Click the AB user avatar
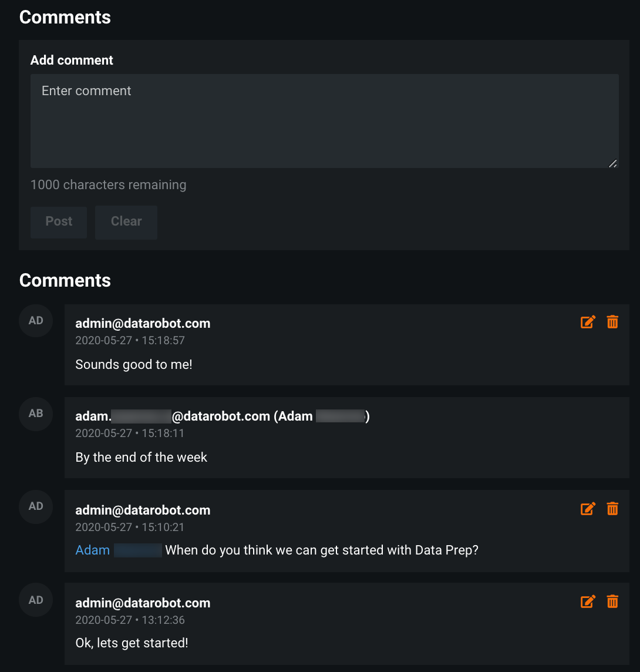Image resolution: width=640 pixels, height=672 pixels. tap(36, 414)
